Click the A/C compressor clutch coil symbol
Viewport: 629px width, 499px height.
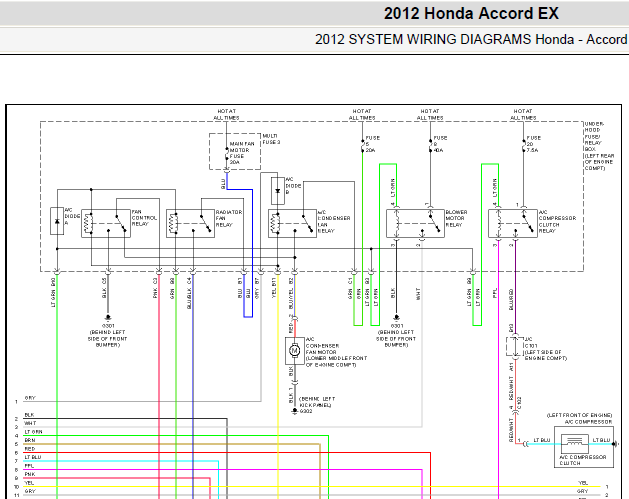[x=575, y=442]
